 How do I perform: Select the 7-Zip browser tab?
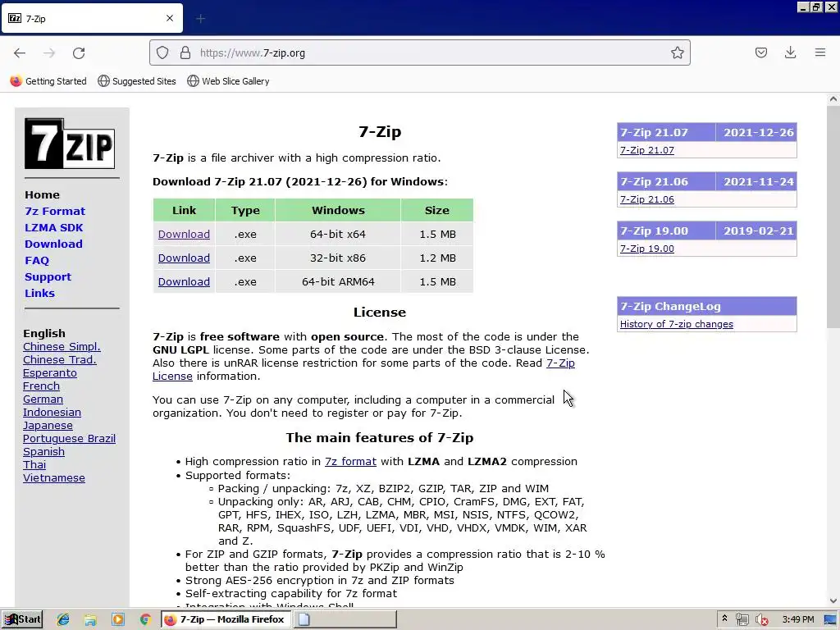pyautogui.click(x=92, y=18)
